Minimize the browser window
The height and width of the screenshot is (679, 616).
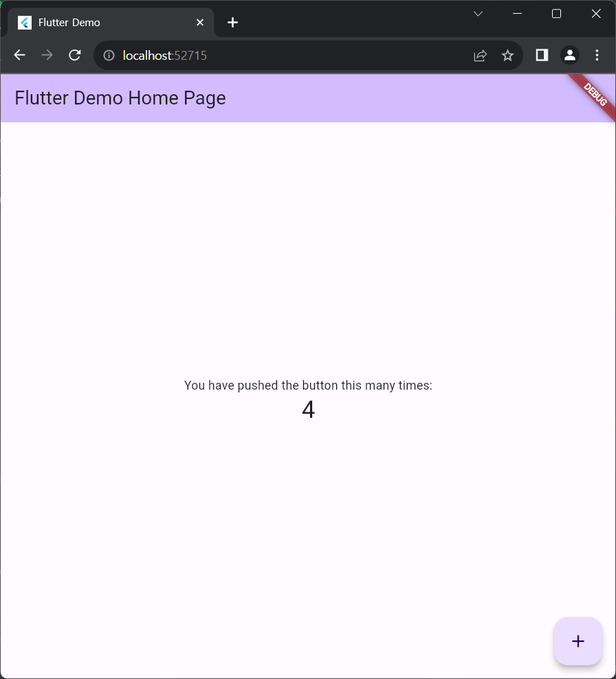(517, 14)
